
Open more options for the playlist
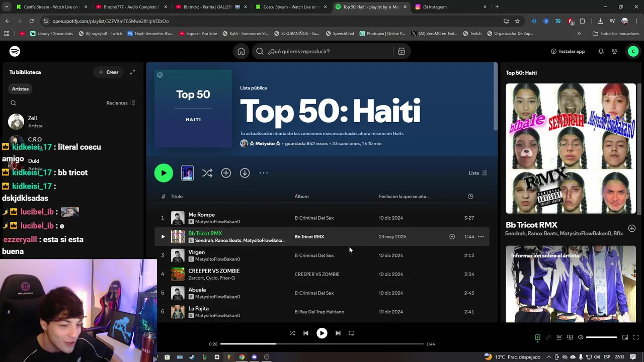click(x=264, y=173)
